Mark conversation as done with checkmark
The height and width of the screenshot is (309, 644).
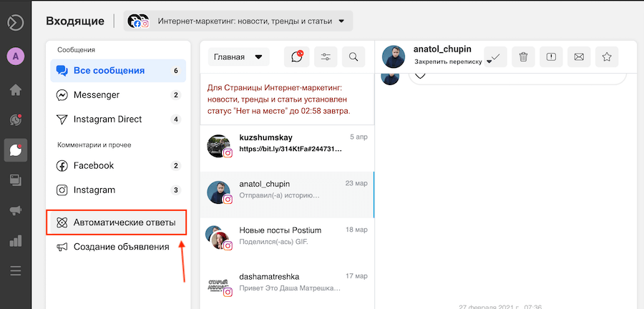point(495,57)
